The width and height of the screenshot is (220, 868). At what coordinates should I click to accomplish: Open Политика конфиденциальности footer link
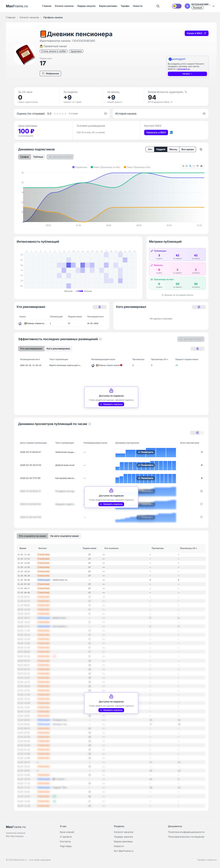coord(186,832)
